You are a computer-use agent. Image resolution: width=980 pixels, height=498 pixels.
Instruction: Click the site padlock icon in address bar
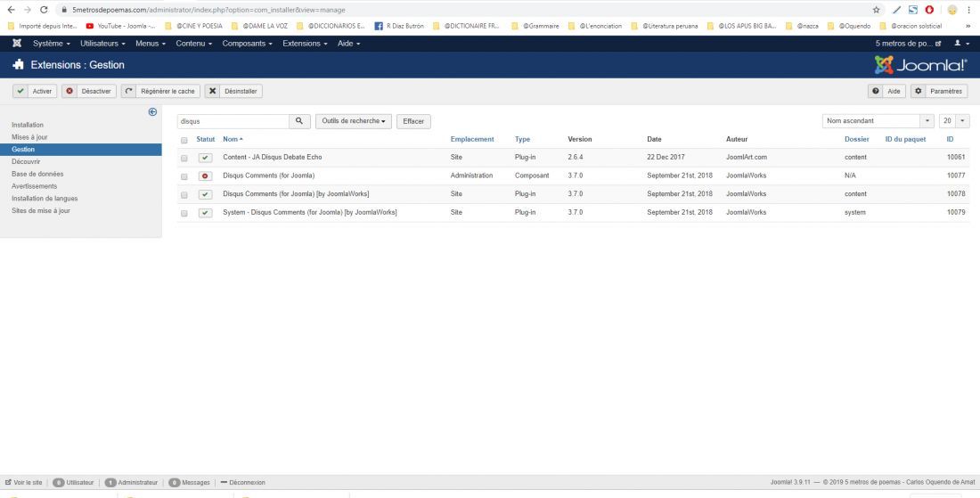64,10
